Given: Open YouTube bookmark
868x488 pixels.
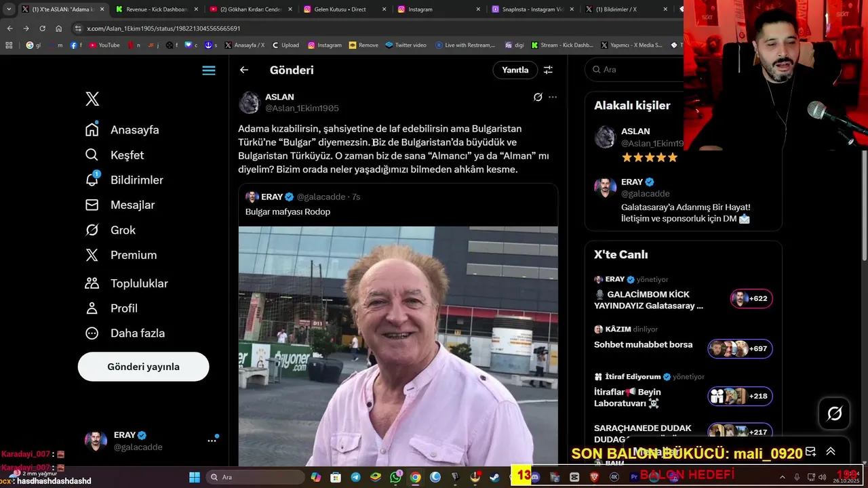Looking at the screenshot, I should (x=104, y=45).
